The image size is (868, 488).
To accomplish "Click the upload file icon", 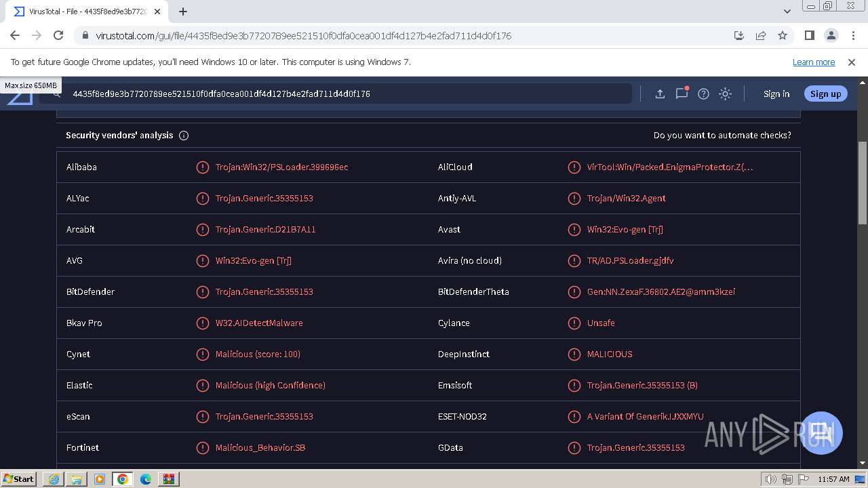I will pyautogui.click(x=660, y=94).
